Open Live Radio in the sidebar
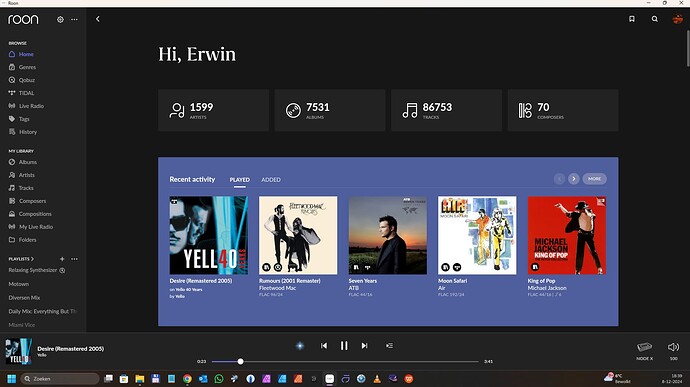The width and height of the screenshot is (690, 387). point(31,106)
